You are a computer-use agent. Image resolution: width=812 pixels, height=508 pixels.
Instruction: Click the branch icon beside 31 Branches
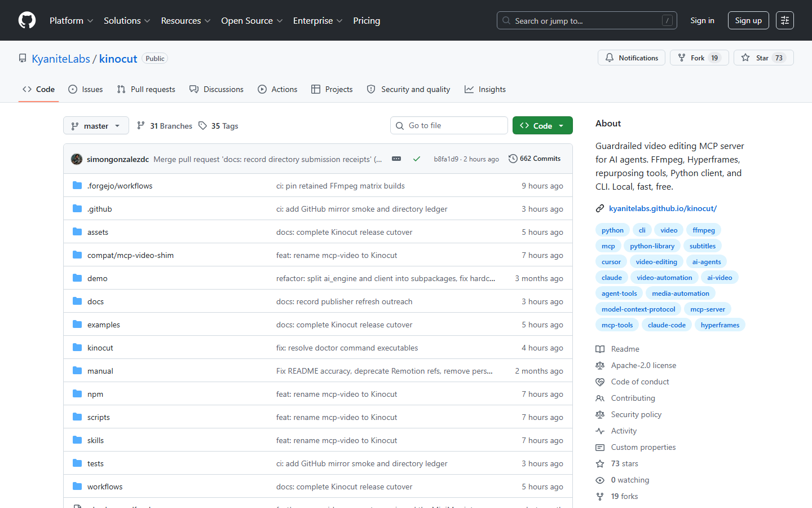pos(141,126)
